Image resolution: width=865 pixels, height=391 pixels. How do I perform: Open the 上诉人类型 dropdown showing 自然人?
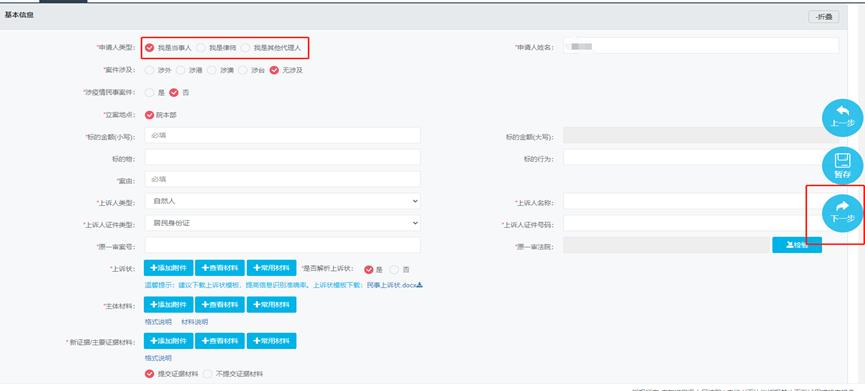282,201
